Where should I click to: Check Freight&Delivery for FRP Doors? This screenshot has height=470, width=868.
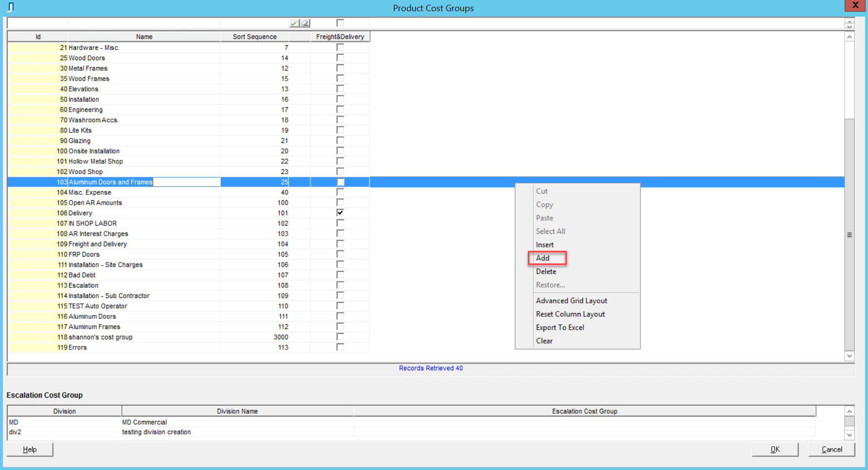340,254
